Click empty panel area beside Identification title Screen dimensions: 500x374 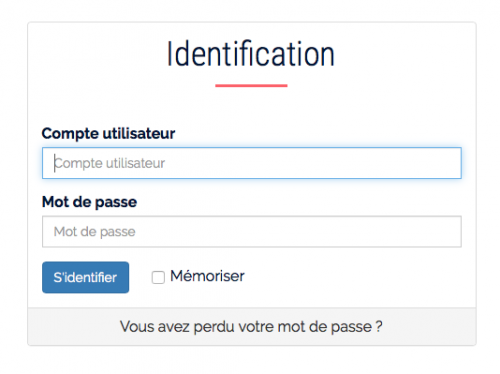coord(405,54)
